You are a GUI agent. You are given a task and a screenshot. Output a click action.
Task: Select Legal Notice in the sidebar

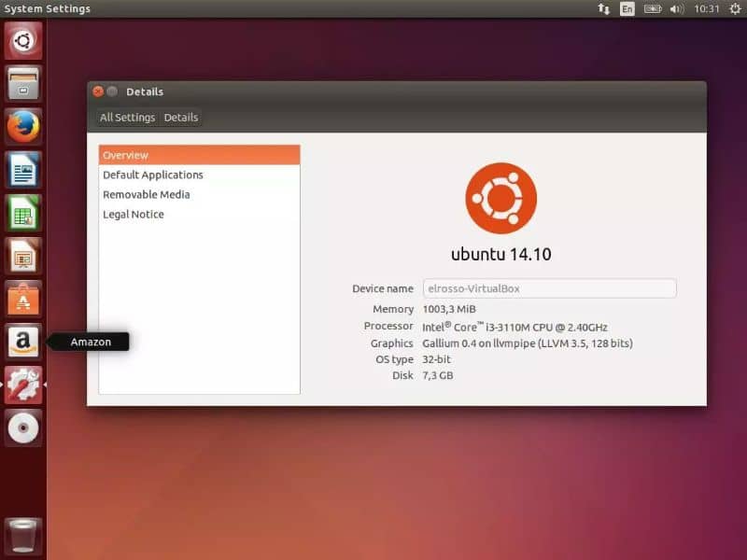tap(199, 215)
